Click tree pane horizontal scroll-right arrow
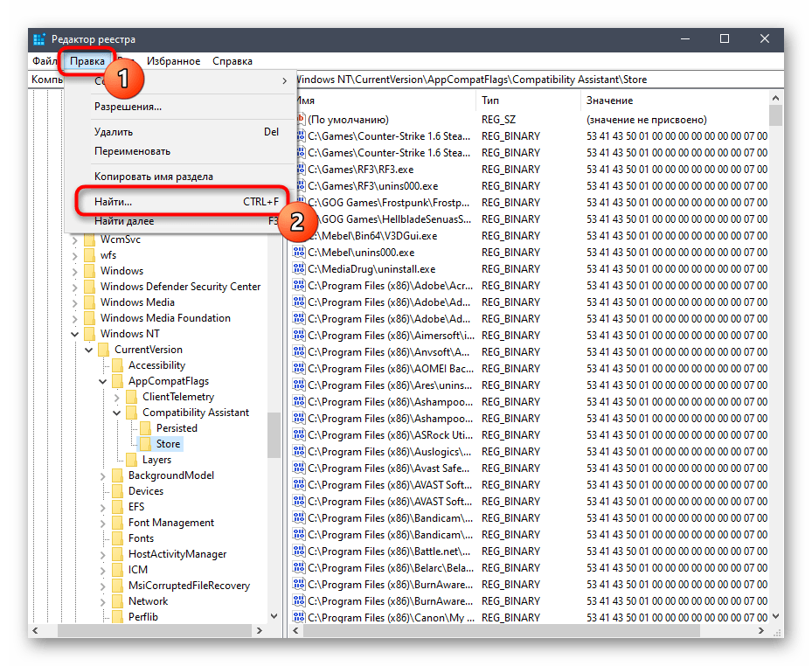 point(260,631)
